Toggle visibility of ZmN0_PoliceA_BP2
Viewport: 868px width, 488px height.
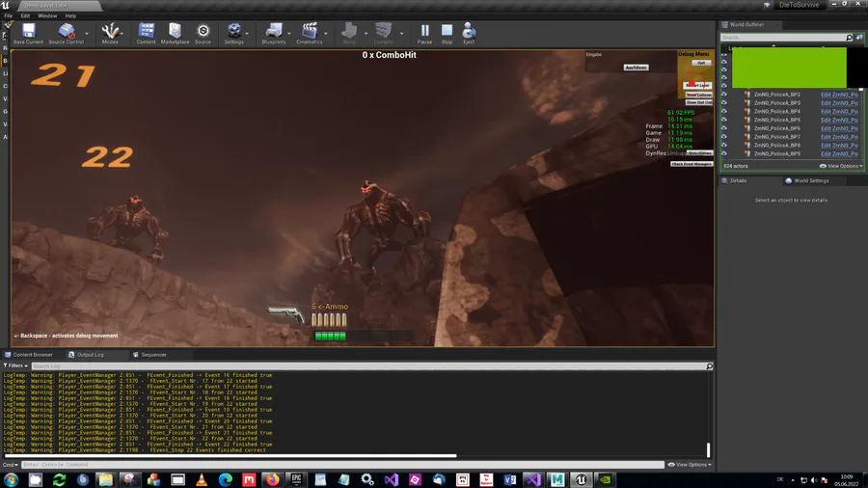(x=724, y=95)
